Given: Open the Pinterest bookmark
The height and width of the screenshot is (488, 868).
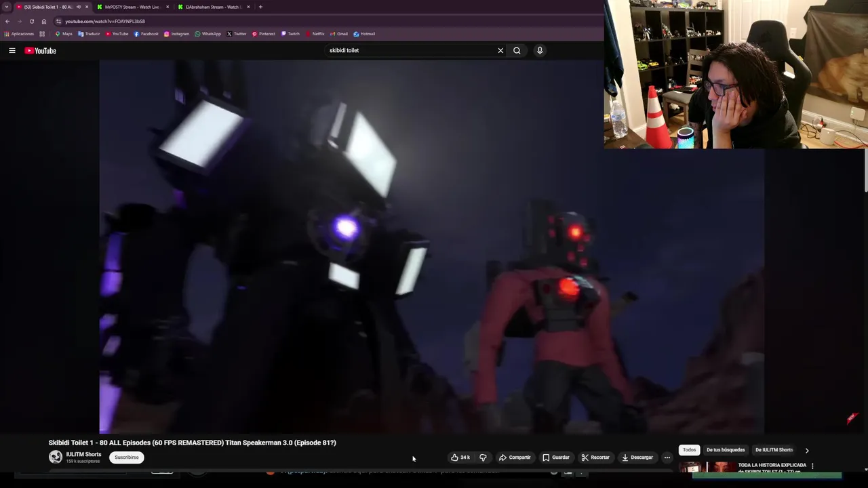Looking at the screenshot, I should (263, 34).
